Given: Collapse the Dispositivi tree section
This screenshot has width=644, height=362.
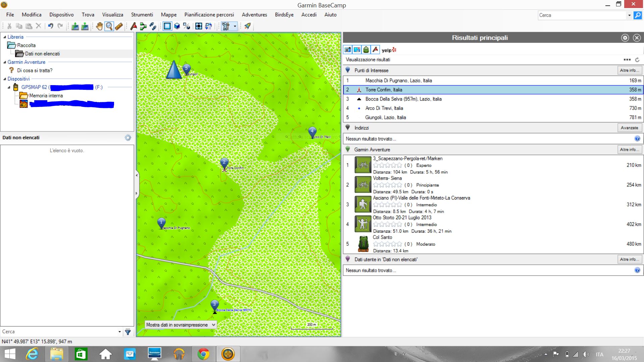Looking at the screenshot, I should [5, 79].
